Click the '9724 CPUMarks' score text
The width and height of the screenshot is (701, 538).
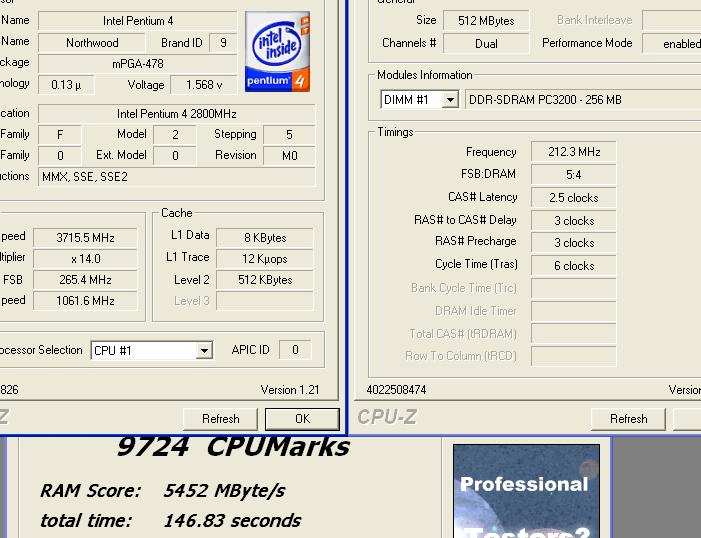(233, 447)
